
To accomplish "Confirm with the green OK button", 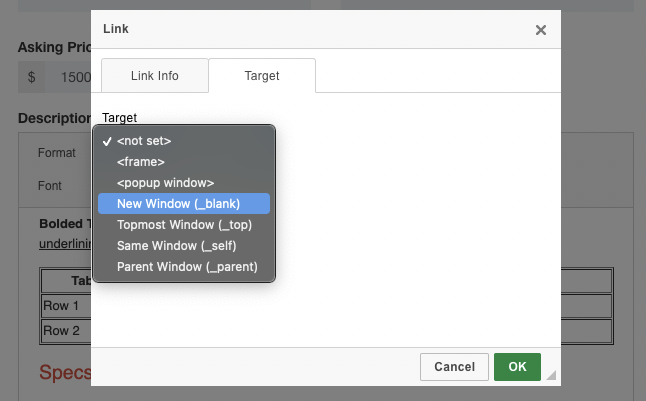I will (x=517, y=367).
